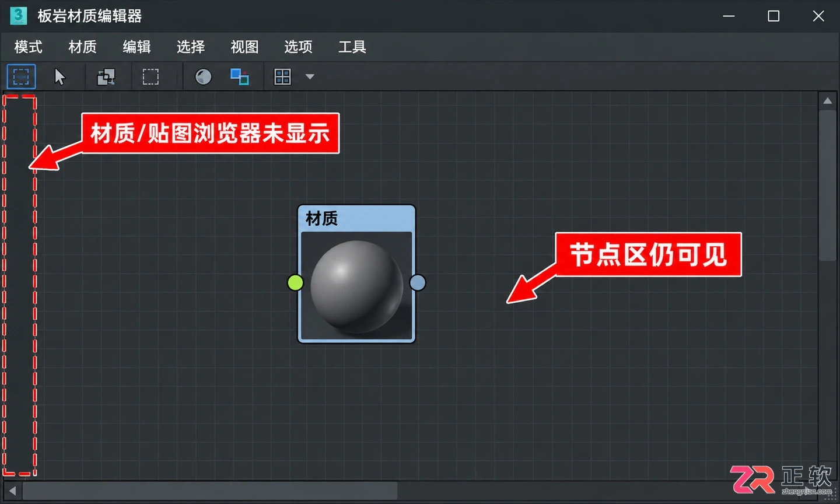Click the blue squares toolbar icon

click(x=240, y=76)
